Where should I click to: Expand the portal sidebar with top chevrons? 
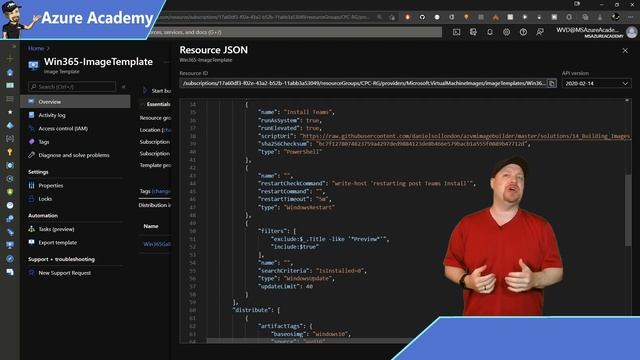tap(13, 46)
